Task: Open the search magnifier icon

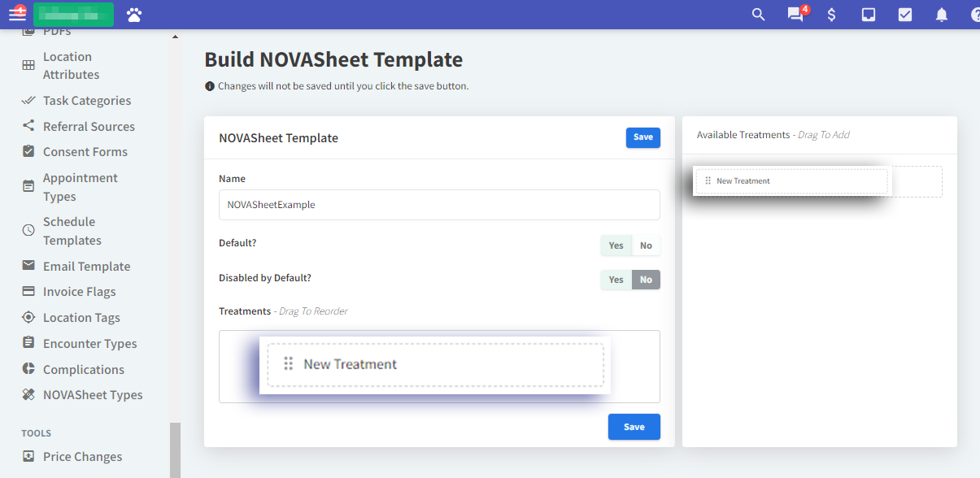Action: point(758,15)
